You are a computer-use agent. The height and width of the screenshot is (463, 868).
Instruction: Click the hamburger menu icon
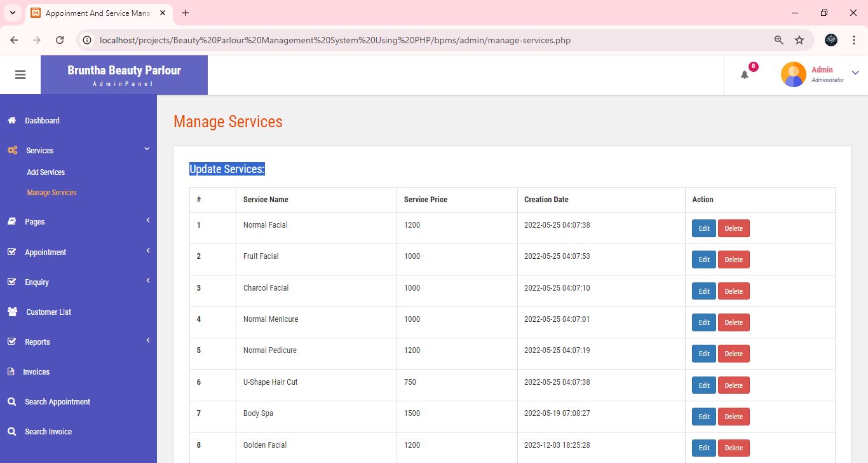coord(20,74)
